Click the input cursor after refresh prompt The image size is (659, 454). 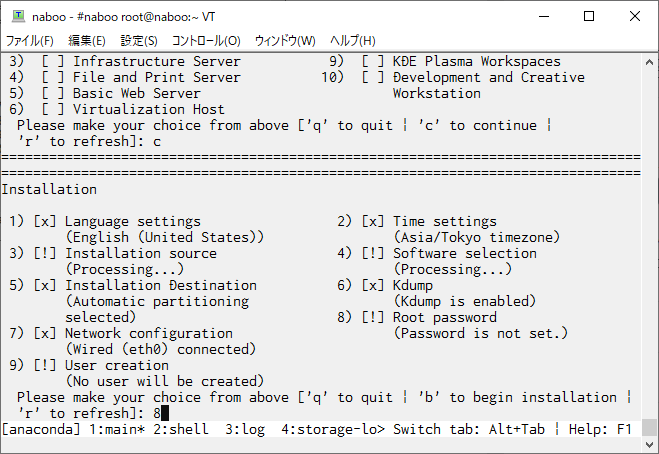tap(165, 413)
